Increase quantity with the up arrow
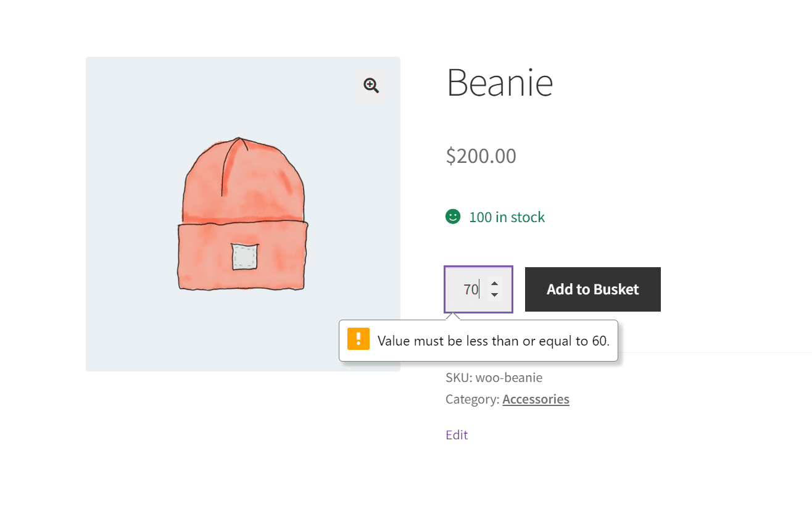812x506 pixels. pos(494,283)
